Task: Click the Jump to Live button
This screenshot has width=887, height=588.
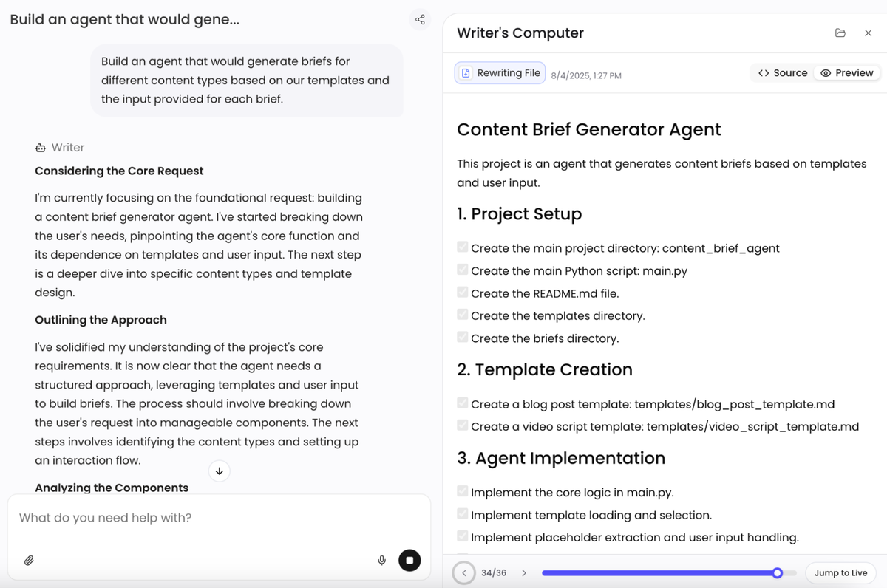Action: (840, 573)
